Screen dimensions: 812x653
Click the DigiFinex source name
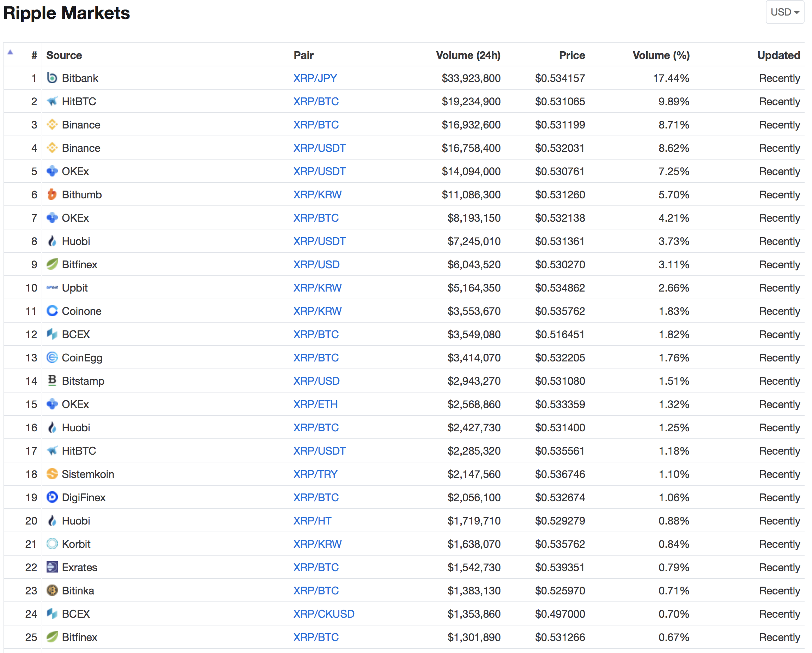click(x=84, y=497)
